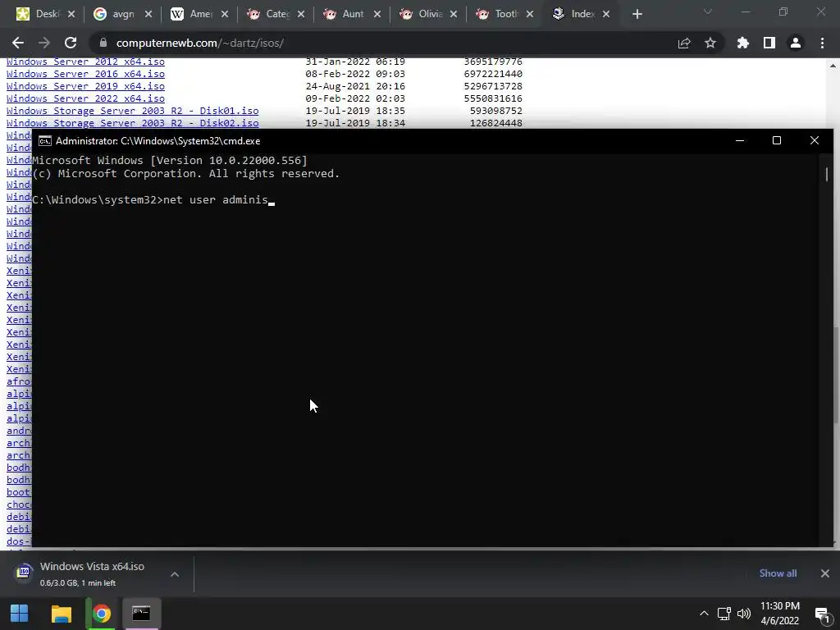Switch to the Categ tab
840x630 pixels.
click(x=276, y=14)
